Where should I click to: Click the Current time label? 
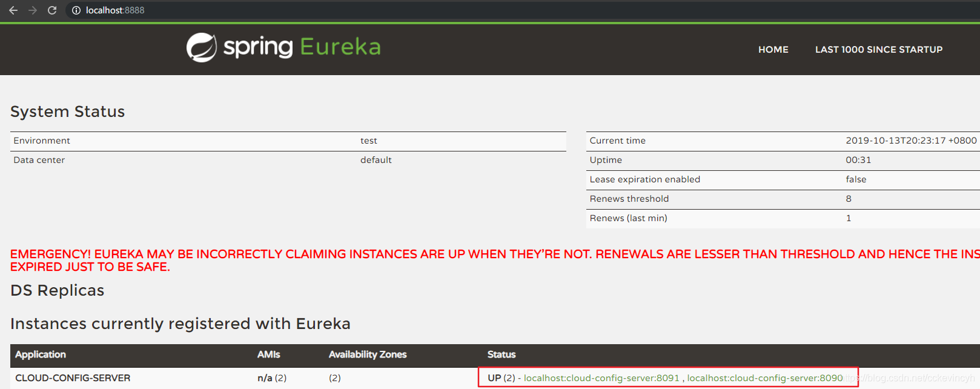coord(618,141)
